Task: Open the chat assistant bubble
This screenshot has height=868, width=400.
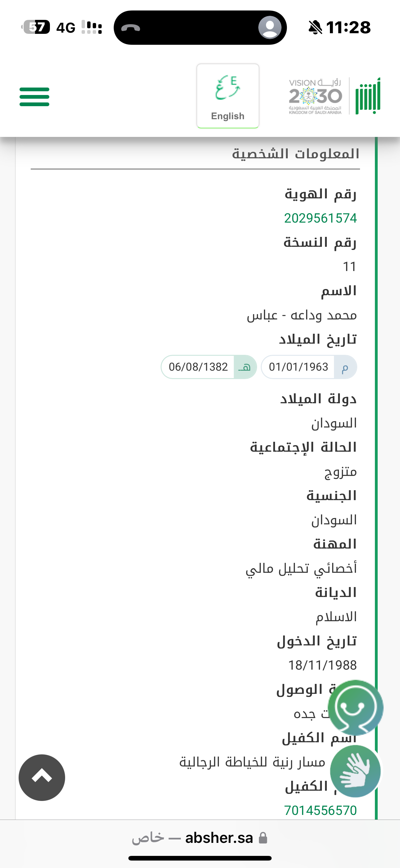Action: [x=355, y=707]
